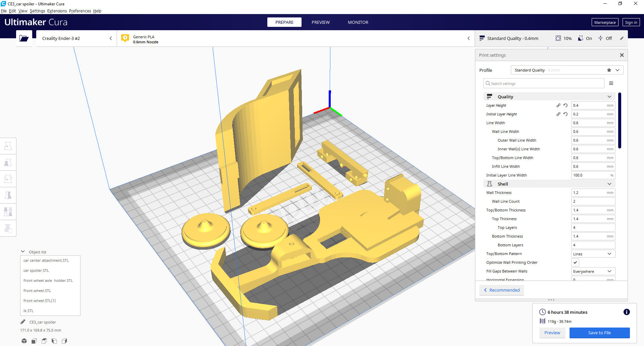The width and height of the screenshot is (644, 346).
Task: Switch to right side view icon
Action: (x=64, y=341)
